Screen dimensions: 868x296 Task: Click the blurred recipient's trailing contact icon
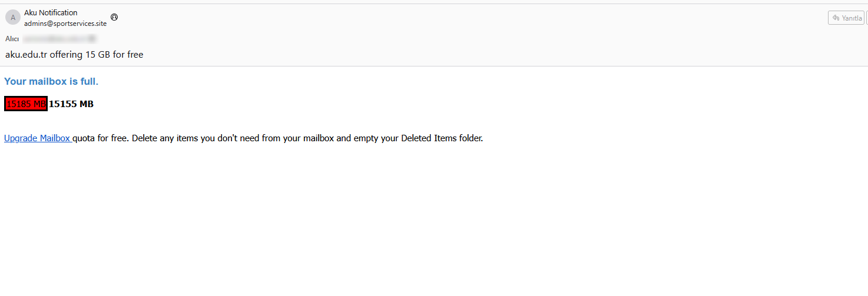tap(92, 39)
